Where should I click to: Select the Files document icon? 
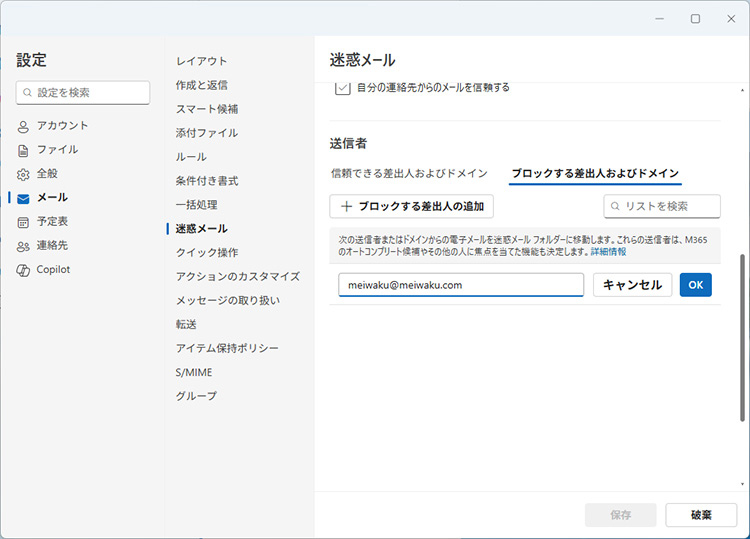coord(23,150)
